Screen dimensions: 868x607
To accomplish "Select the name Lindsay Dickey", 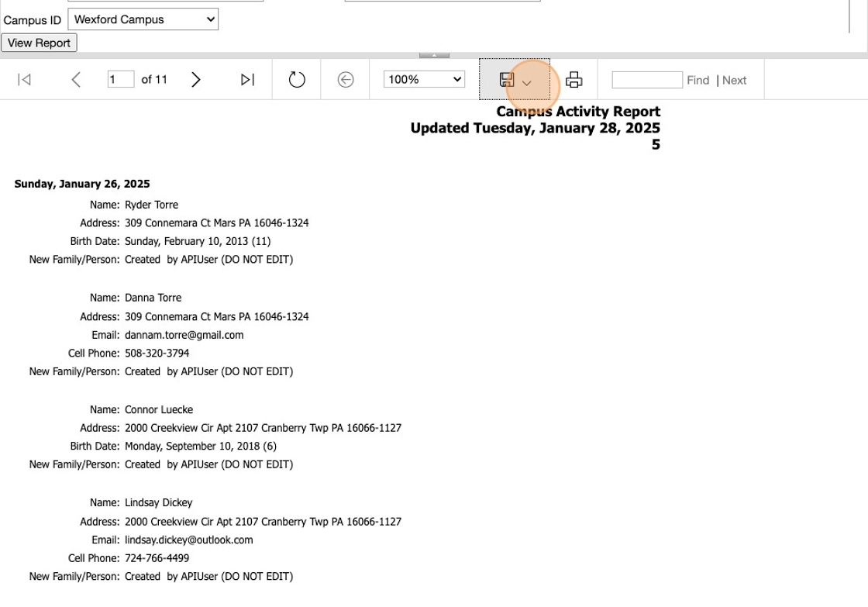I will [x=158, y=503].
